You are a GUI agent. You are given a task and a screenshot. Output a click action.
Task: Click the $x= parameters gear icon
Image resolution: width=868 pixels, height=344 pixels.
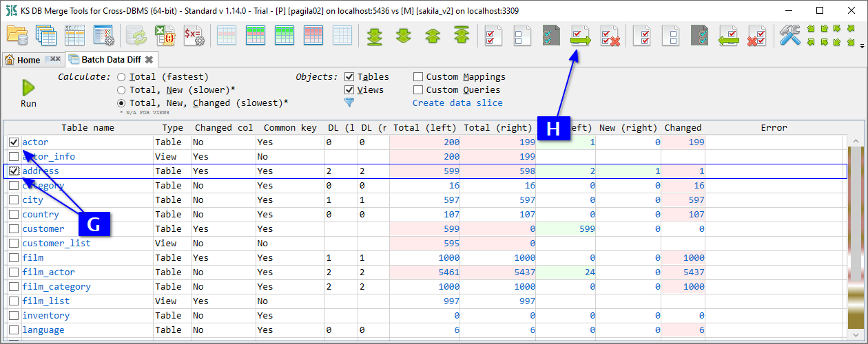tap(194, 35)
